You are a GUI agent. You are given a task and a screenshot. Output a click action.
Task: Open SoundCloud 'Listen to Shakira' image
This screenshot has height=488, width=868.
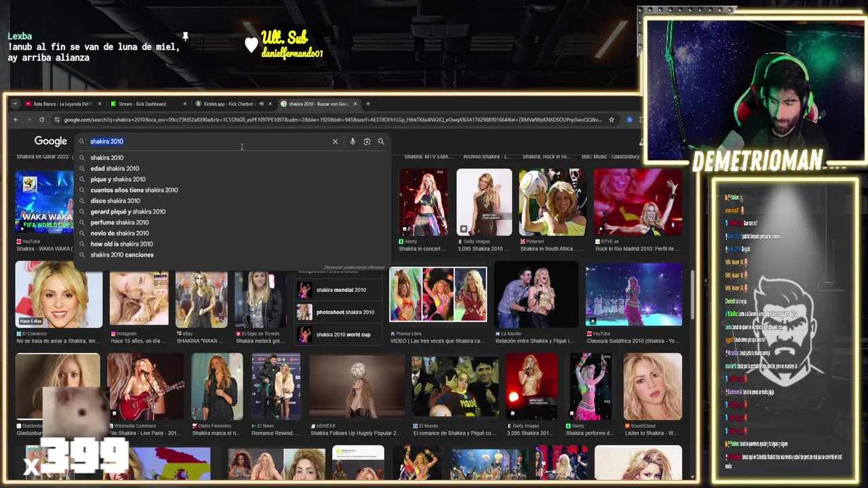click(652, 386)
